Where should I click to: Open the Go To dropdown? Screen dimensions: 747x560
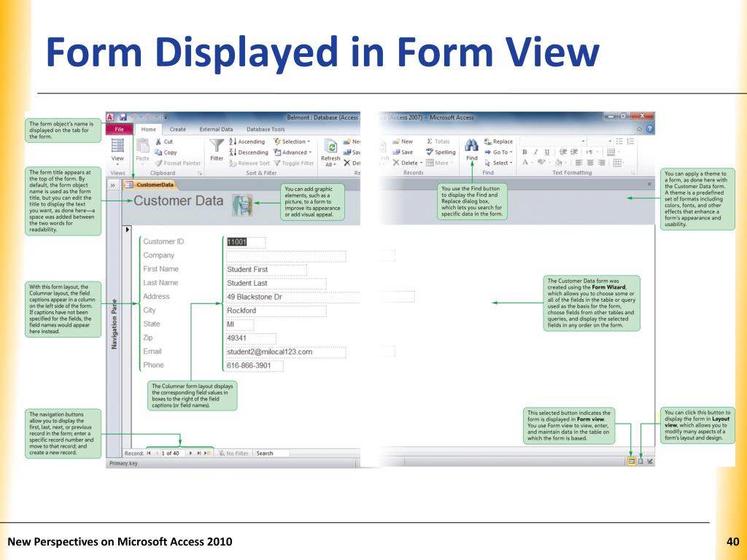click(499, 152)
